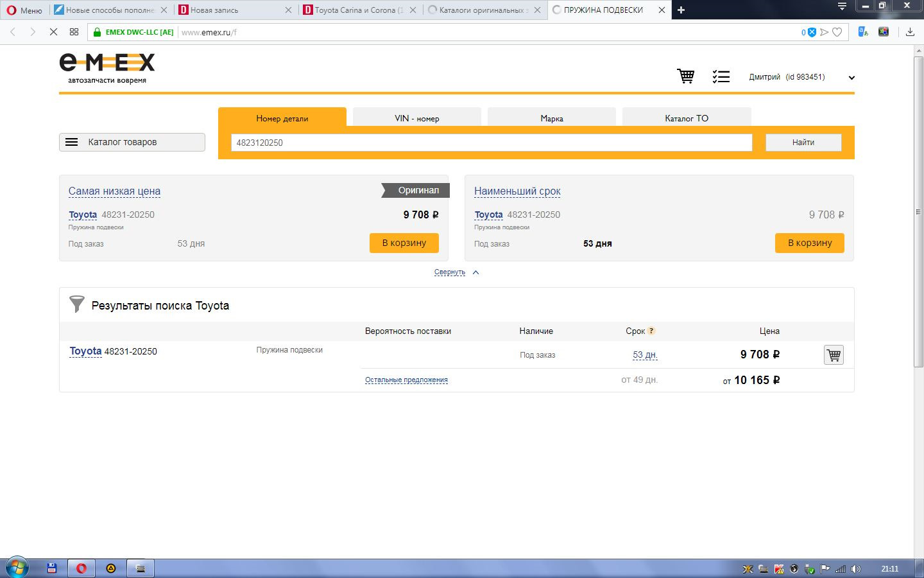Go back using the browser back arrow
Image resolution: width=924 pixels, height=578 pixels.
click(13, 32)
